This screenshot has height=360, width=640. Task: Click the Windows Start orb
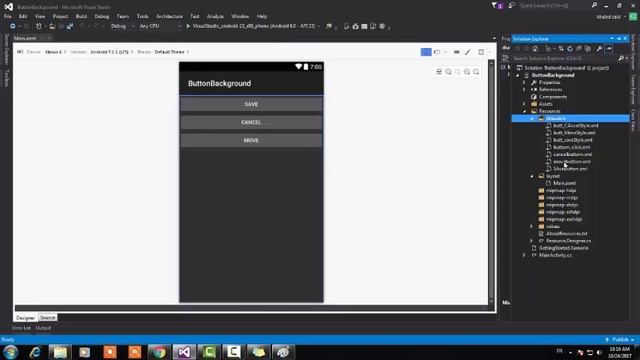point(11,352)
